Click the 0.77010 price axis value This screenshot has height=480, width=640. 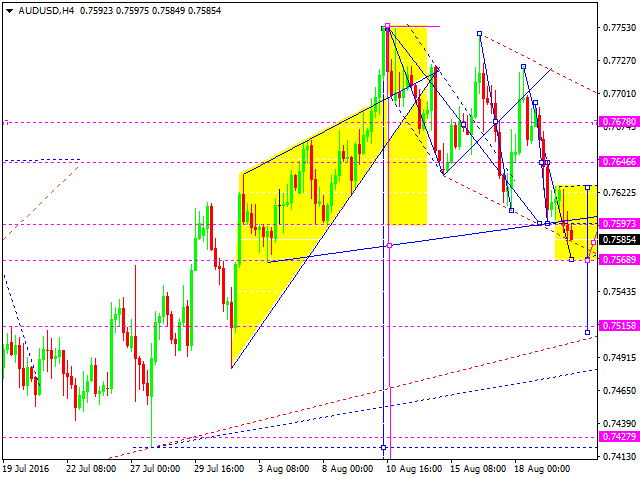pos(619,94)
